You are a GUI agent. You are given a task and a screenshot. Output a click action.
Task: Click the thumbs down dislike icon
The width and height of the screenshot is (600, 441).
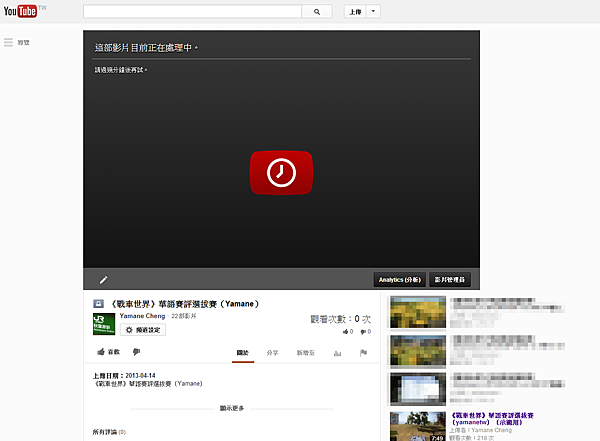[x=136, y=352]
